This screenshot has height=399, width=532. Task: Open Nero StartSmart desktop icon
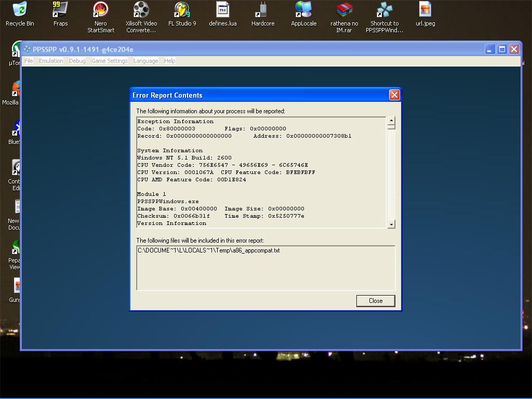pos(101,10)
